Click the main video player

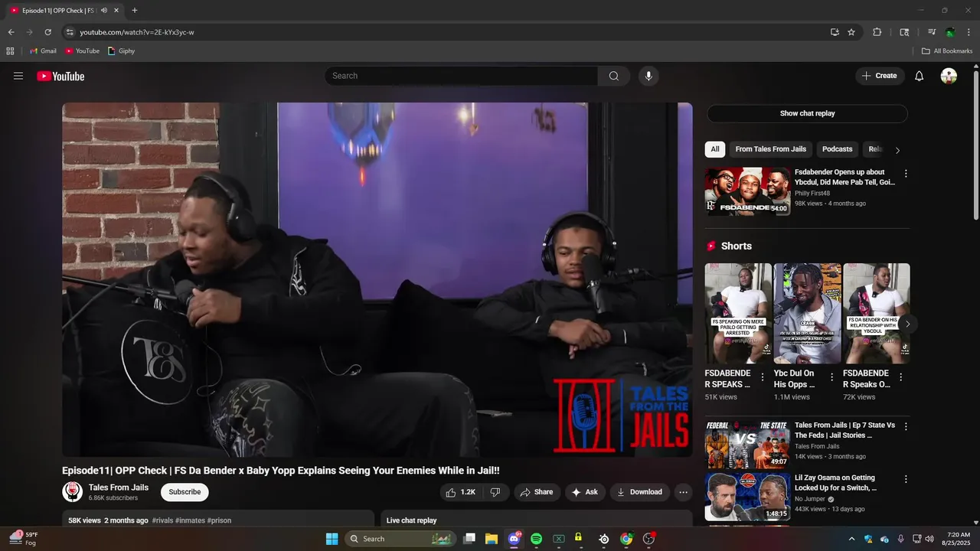coord(377,280)
